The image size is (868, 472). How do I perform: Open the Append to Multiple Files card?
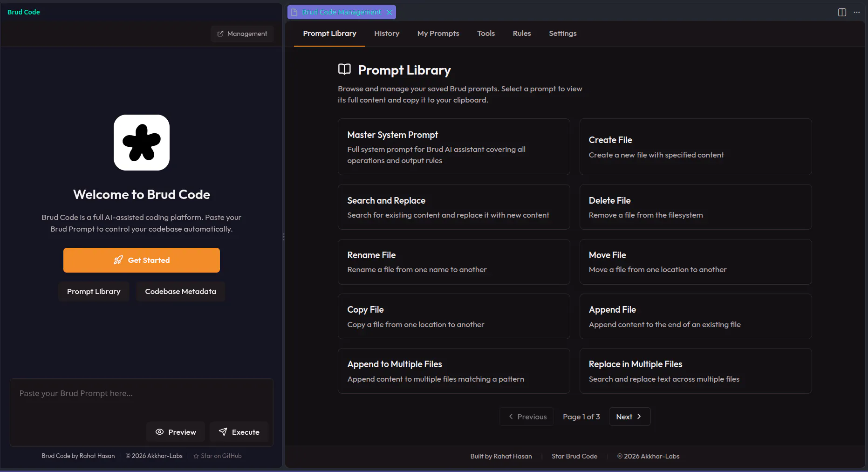pos(454,371)
